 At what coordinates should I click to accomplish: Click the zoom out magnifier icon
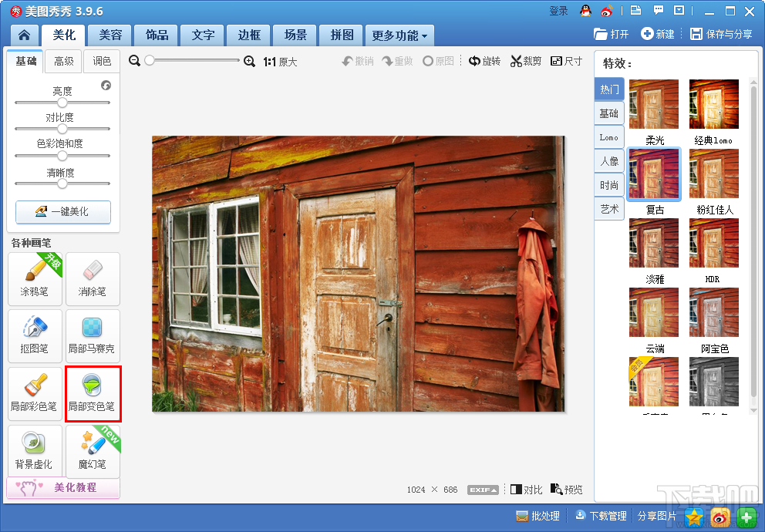point(135,61)
